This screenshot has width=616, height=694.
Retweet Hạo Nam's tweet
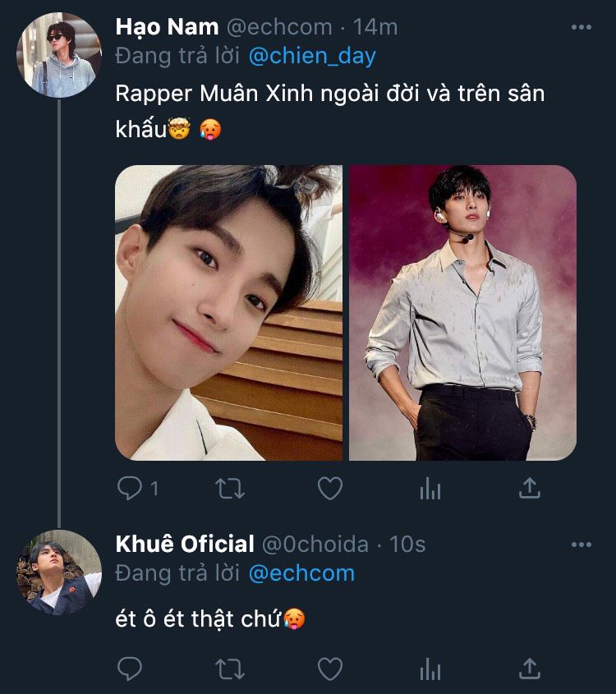(x=230, y=489)
